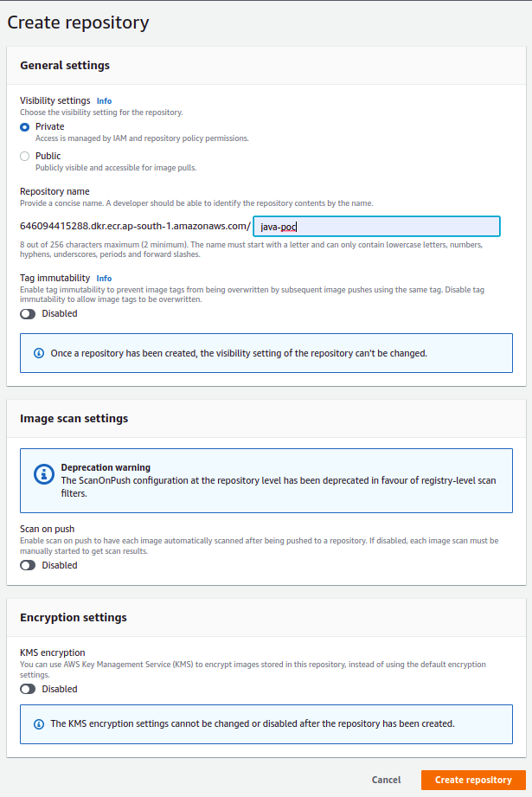Enable the Tag immutability toggle
This screenshot has width=532, height=797.
click(27, 313)
